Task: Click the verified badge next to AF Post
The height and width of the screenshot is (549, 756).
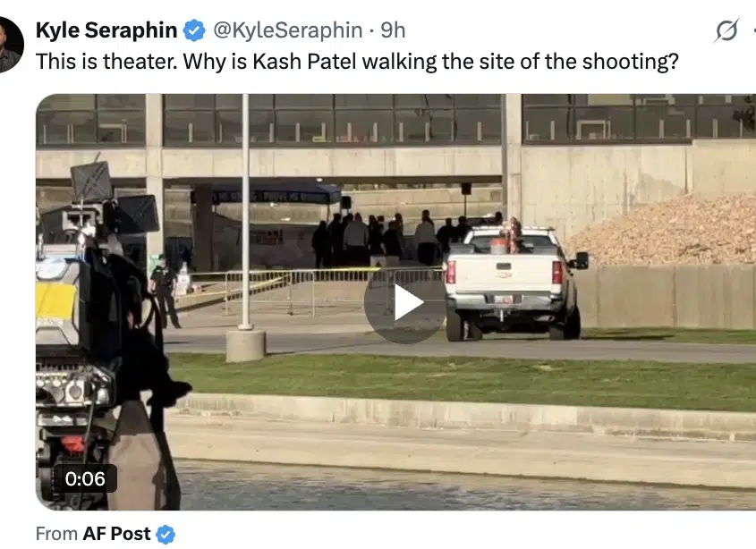Action: pos(166,534)
